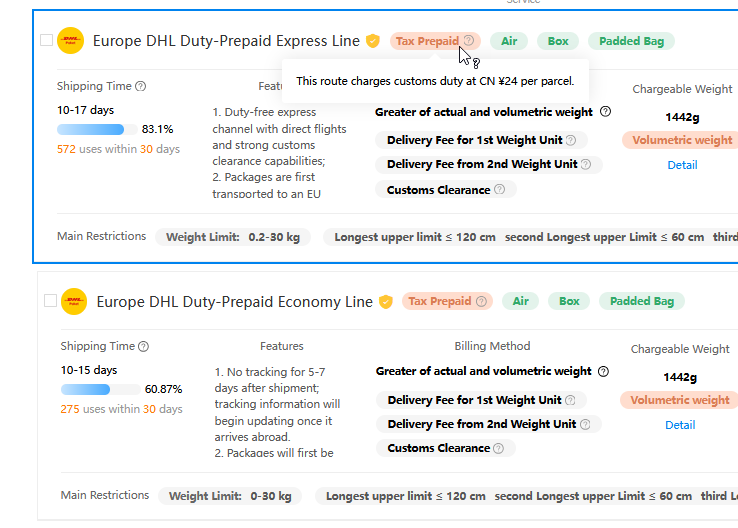Click the gold shield badge on Economy Line
This screenshot has height=528, width=738.
pos(385,302)
